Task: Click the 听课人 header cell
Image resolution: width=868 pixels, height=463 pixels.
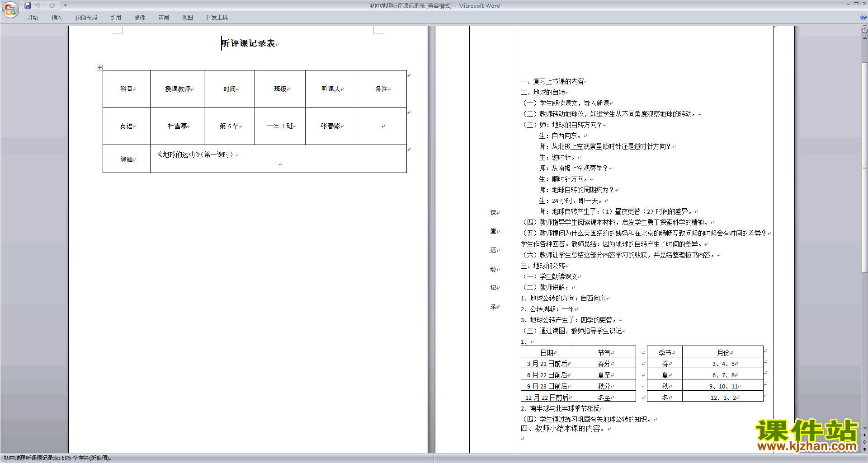Action: (x=331, y=89)
